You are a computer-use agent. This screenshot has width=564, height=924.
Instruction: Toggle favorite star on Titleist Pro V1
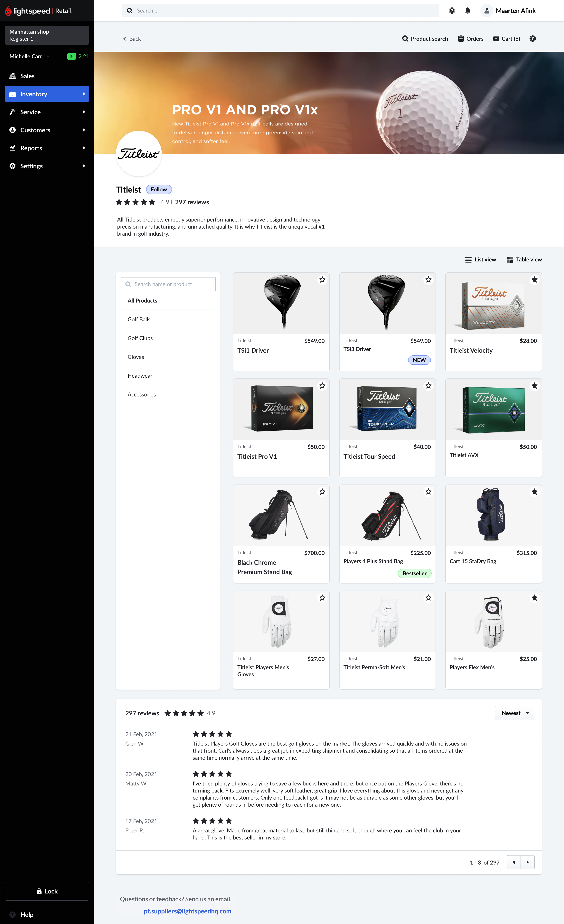pyautogui.click(x=322, y=386)
